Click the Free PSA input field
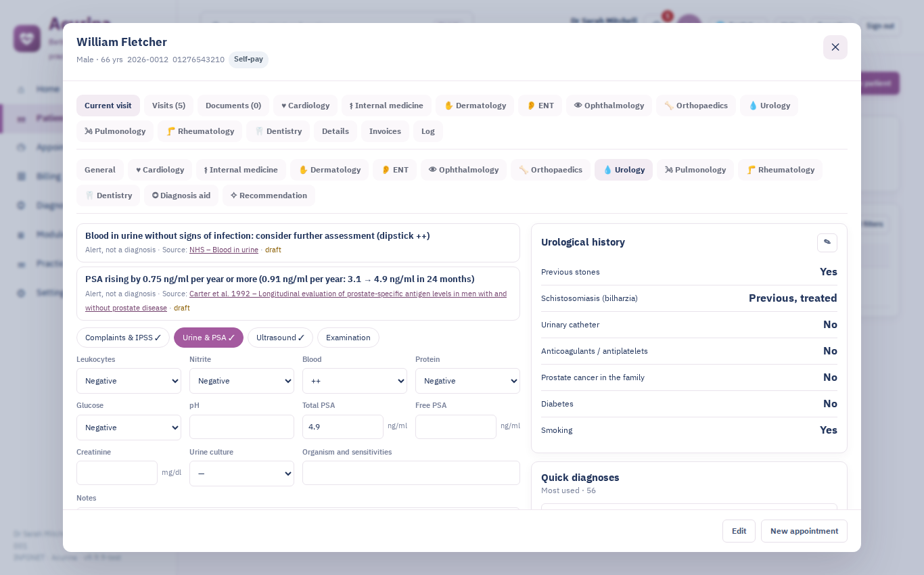Image resolution: width=924 pixels, height=575 pixels. [x=456, y=427]
